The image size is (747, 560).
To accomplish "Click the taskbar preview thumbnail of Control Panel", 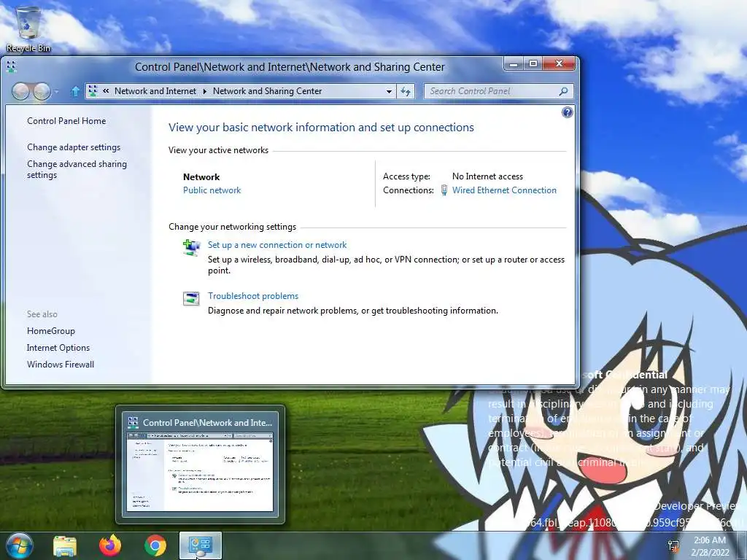I will (200, 472).
